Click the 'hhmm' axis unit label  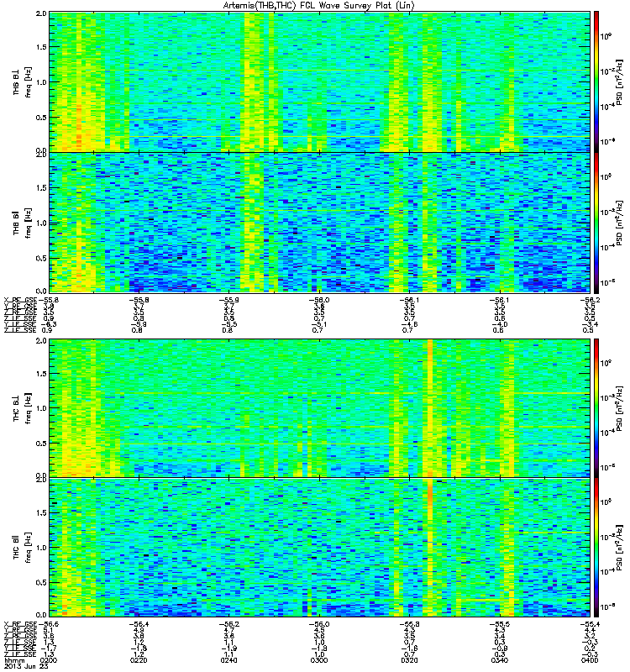[14, 660]
